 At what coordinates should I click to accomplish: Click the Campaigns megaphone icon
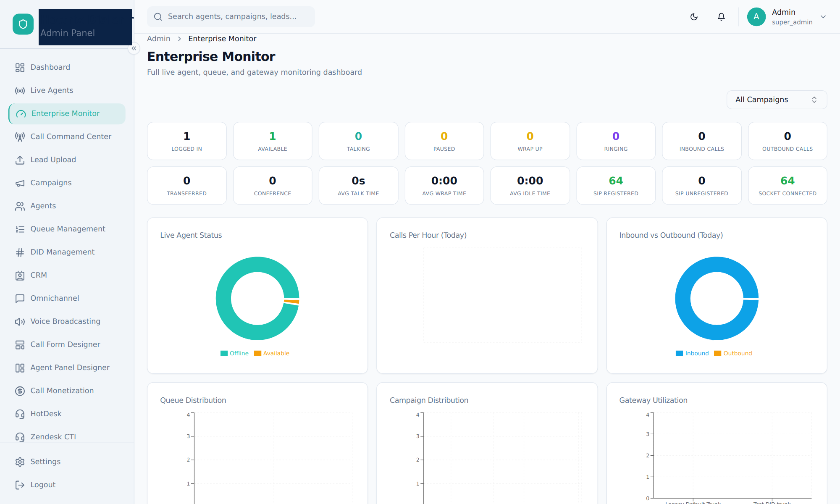point(20,183)
